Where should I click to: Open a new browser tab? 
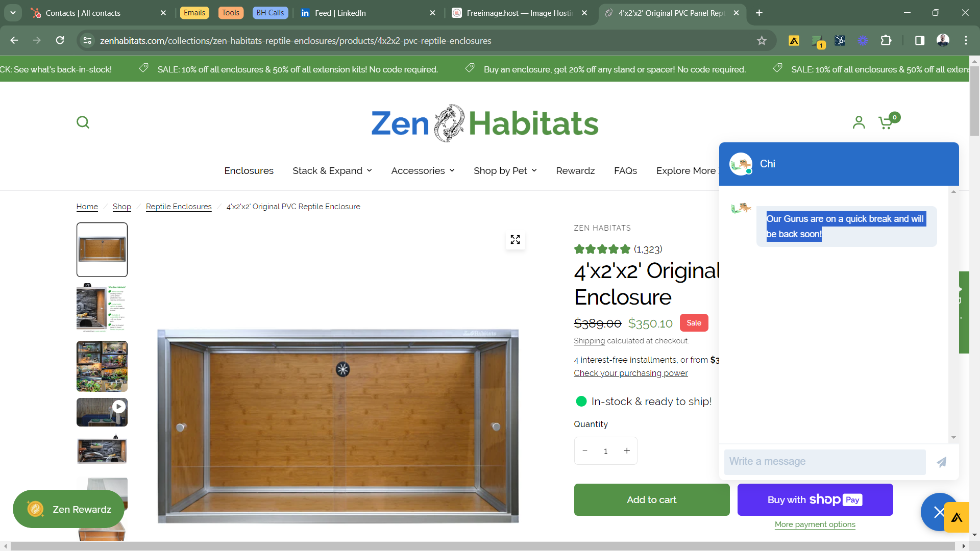pyautogui.click(x=759, y=13)
